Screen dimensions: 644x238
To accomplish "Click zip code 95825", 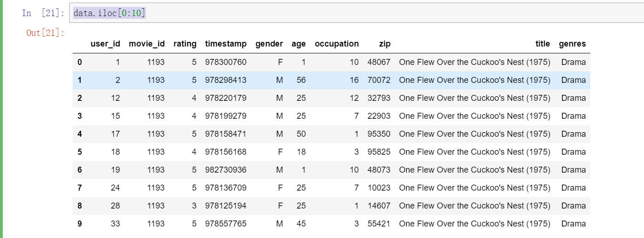I will 379,152.
